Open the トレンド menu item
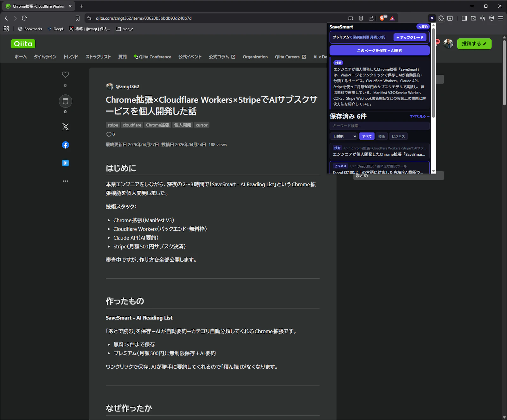507x420 pixels. click(x=71, y=57)
